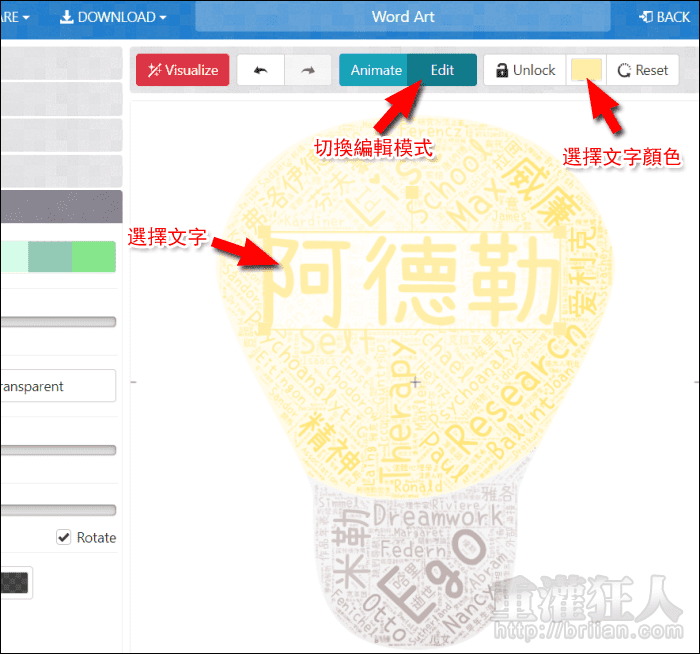
Task: Select the teal-green color swatch
Action: click(x=50, y=257)
